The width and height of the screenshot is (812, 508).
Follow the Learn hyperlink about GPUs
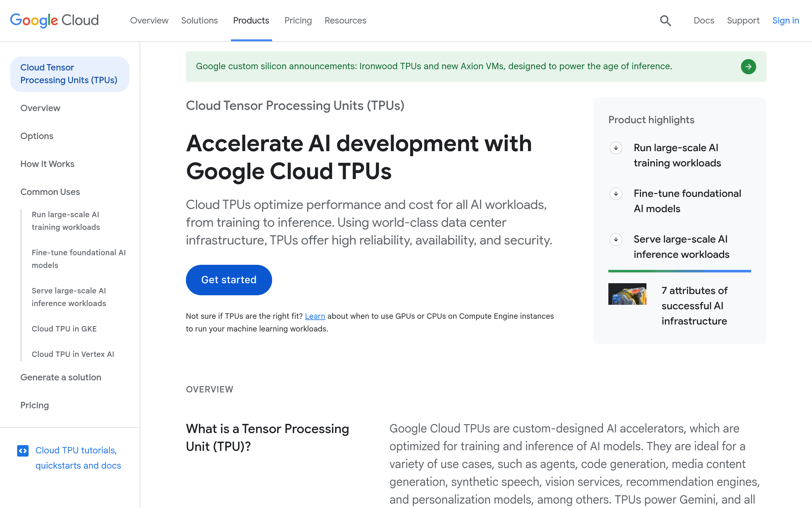pyautogui.click(x=315, y=316)
